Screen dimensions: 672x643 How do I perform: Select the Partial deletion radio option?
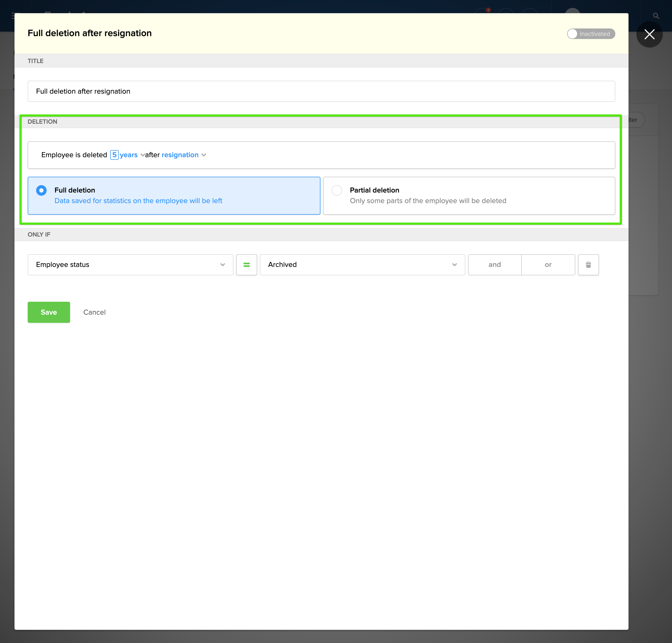(x=337, y=191)
